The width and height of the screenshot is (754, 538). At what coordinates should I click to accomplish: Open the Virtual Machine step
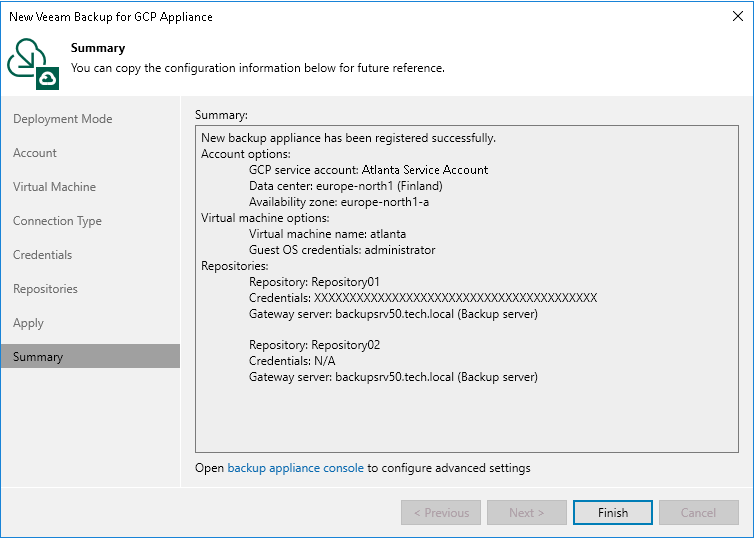click(x=54, y=187)
